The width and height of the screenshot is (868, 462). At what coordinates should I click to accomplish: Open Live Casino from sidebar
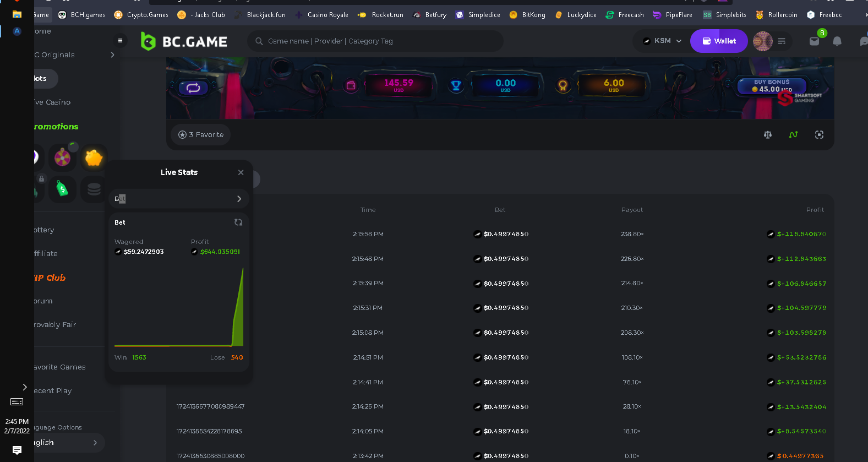tap(53, 102)
